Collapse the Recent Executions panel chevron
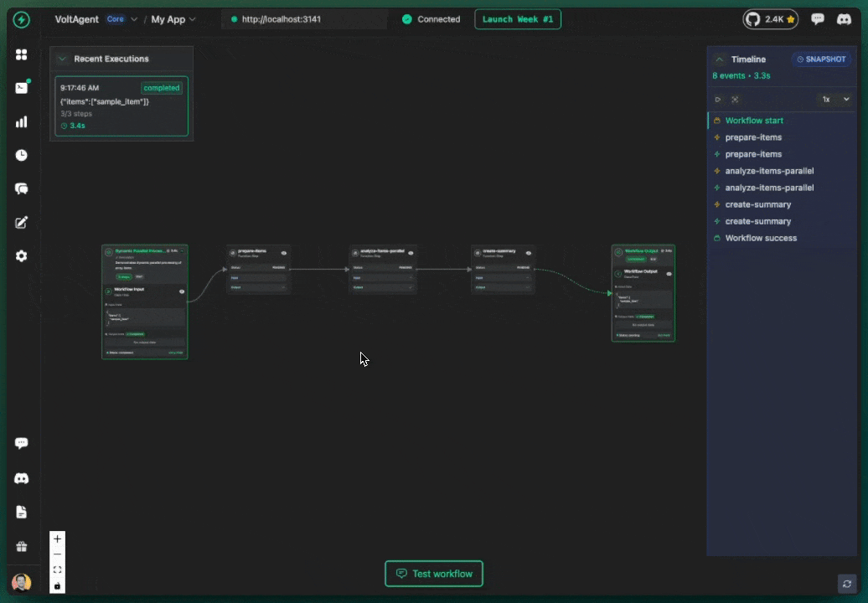This screenshot has width=868, height=603. point(62,59)
